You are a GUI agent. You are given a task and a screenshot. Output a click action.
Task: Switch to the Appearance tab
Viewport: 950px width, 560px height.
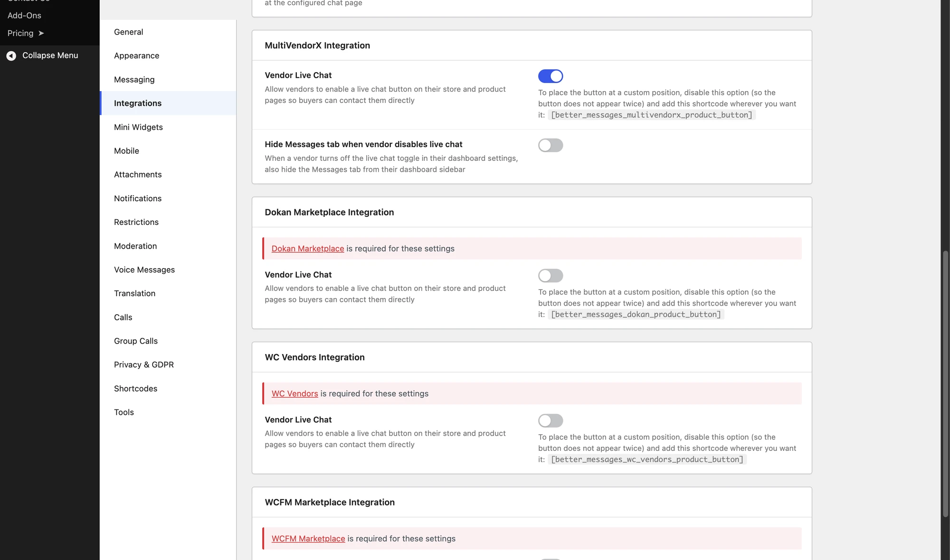(168, 56)
